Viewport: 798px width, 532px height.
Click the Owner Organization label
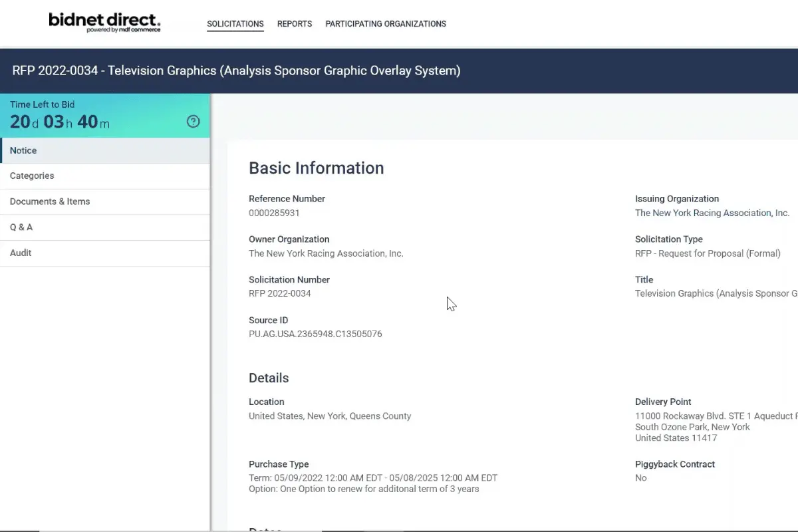(x=289, y=239)
